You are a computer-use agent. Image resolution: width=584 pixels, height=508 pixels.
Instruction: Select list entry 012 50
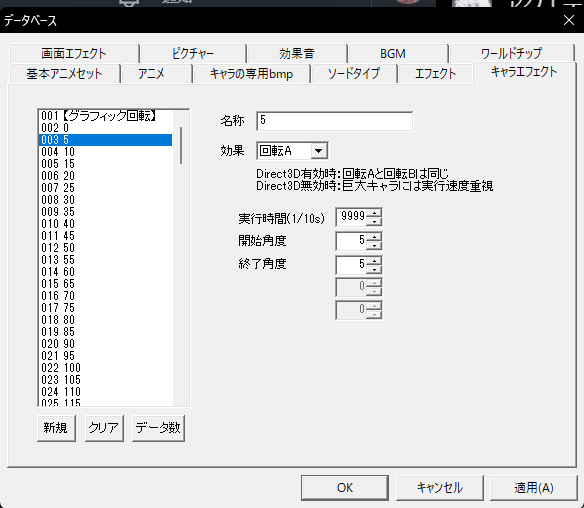coord(105,248)
